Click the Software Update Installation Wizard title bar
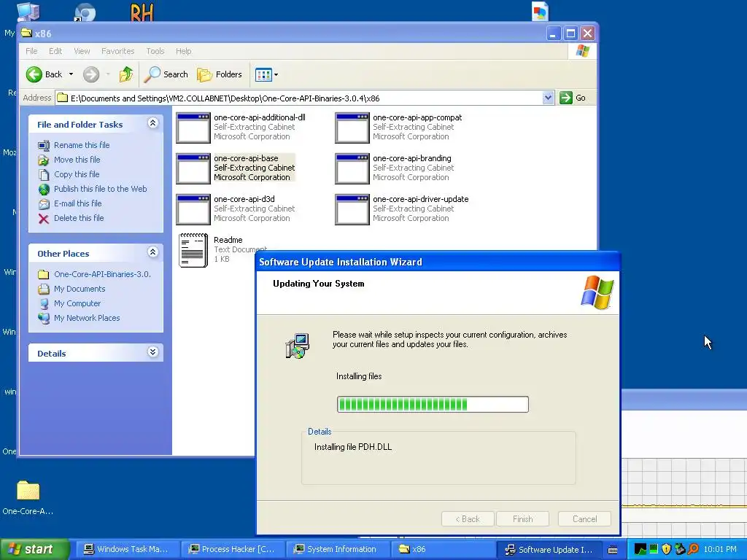This screenshot has width=747, height=560. tap(438, 262)
